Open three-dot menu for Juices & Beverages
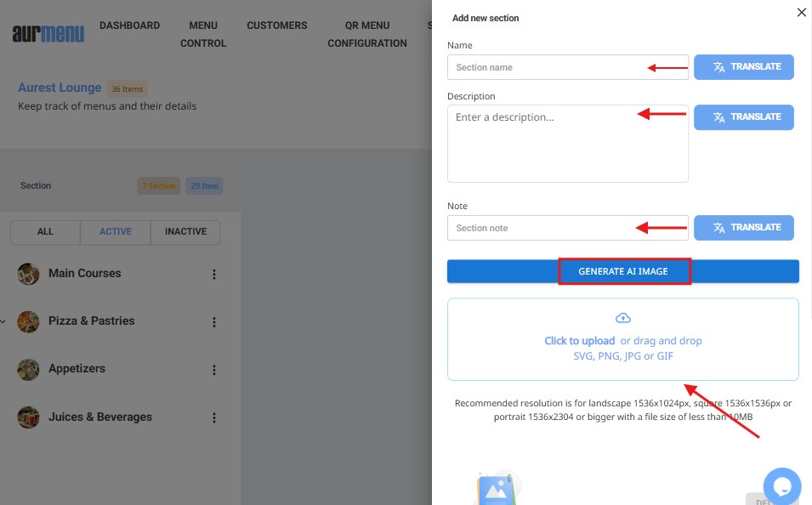812x505 pixels. (x=214, y=417)
